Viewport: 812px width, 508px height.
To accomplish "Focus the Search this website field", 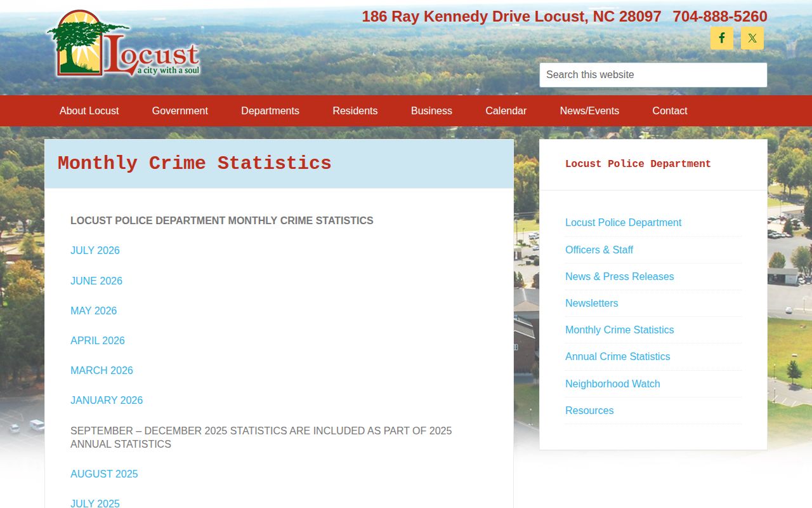I will pos(653,75).
